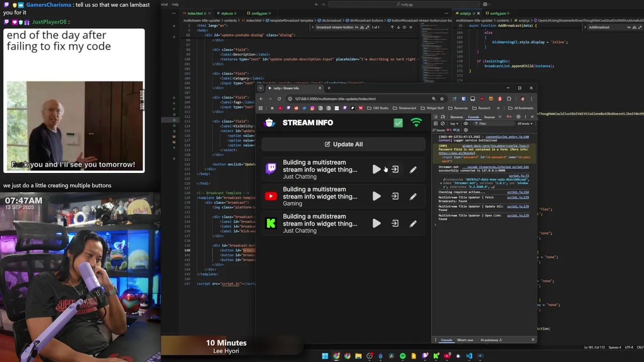
Task: Open the Help menu in VS Code
Action: pos(175,5)
